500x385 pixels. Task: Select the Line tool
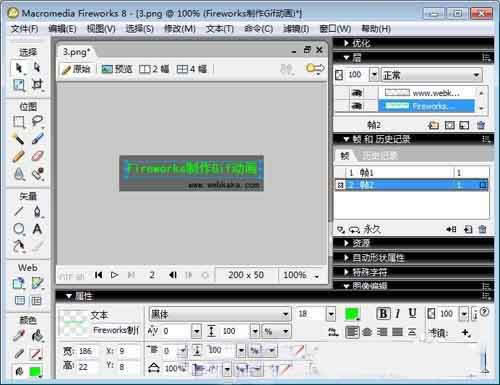tap(19, 211)
